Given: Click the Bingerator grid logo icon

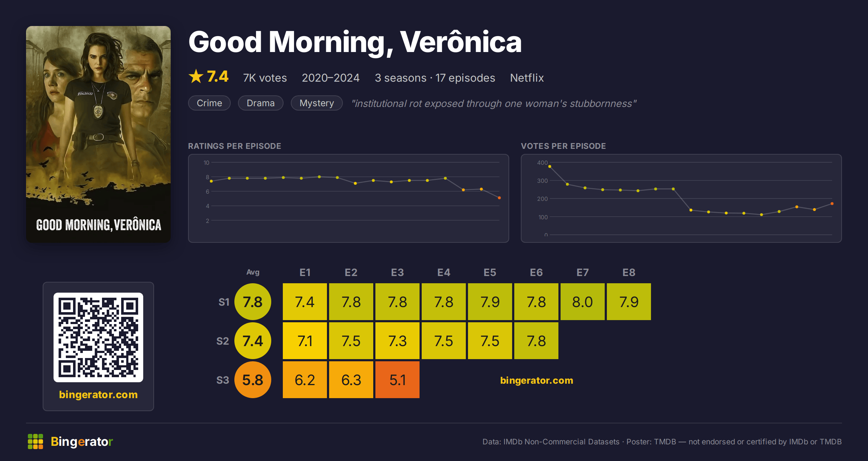Looking at the screenshot, I should point(35,441).
